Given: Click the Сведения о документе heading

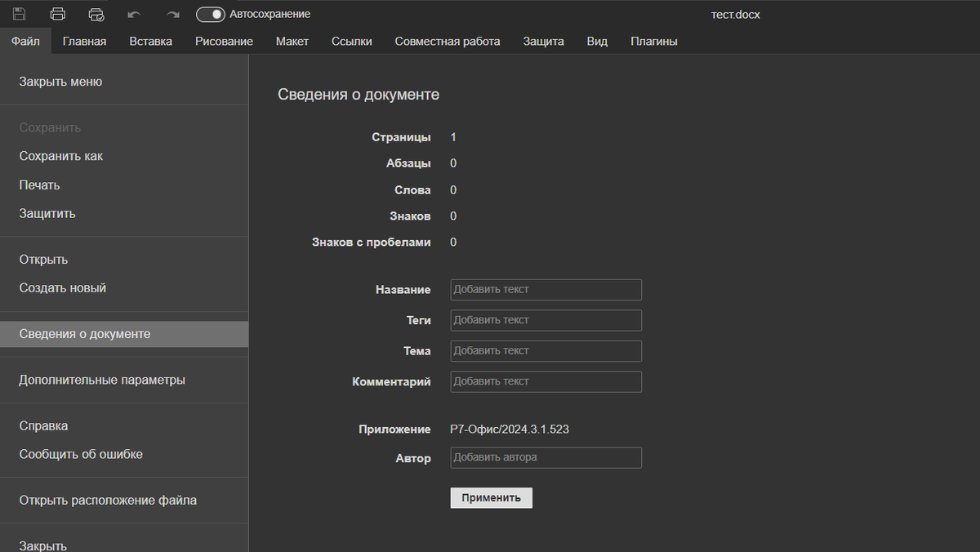Looking at the screenshot, I should (x=359, y=95).
